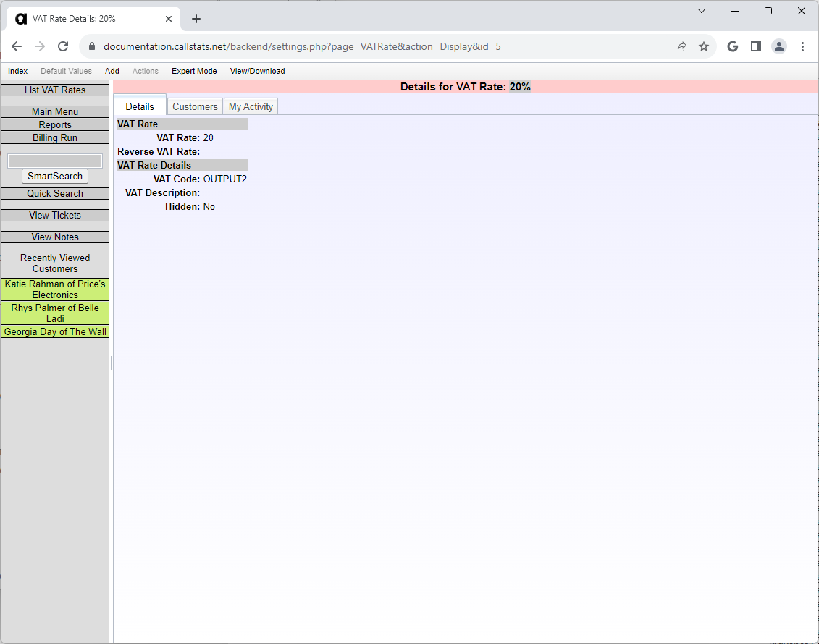The width and height of the screenshot is (819, 644).
Task: Open recently viewed Rhys Palmer of Belle Ladi
Action: (55, 313)
